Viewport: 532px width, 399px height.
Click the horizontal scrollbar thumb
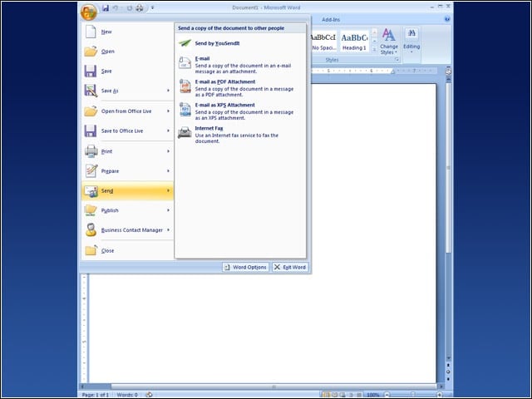pos(273,387)
